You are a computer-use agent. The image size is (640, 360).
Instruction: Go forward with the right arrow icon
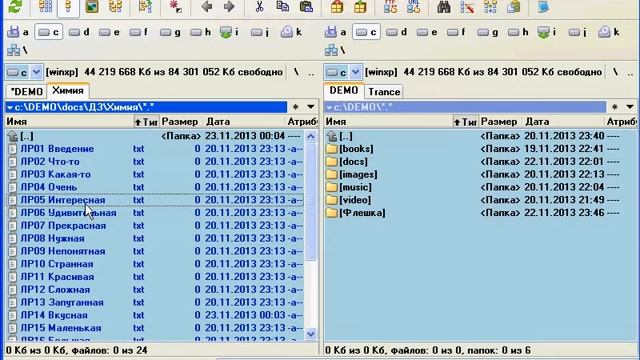(229, 7)
